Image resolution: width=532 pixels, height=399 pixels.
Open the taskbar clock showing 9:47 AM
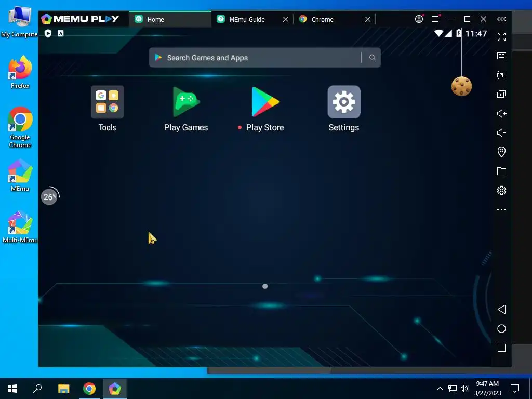(x=487, y=389)
